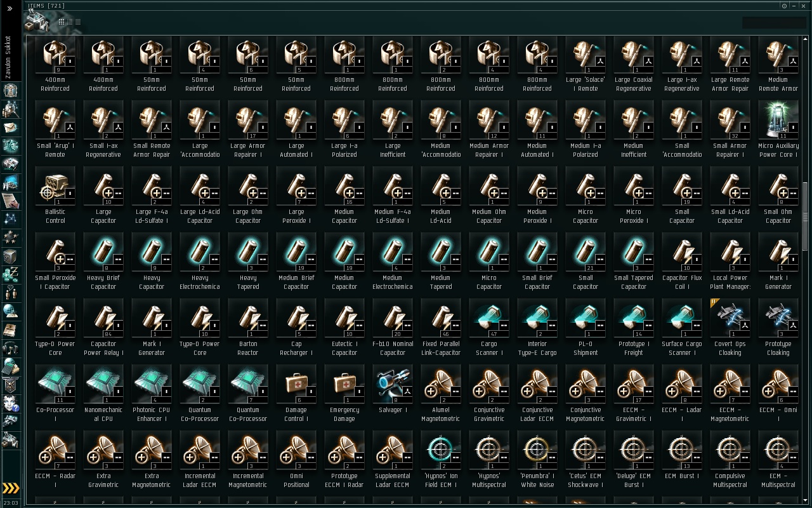Select the ECM Burst I item
Screen dimensions: 812x508
[x=682, y=460]
